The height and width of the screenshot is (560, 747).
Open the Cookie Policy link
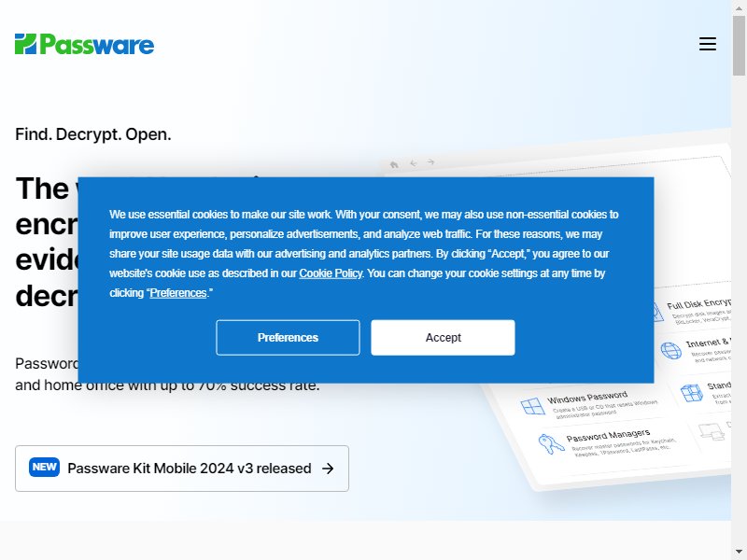[x=331, y=273]
